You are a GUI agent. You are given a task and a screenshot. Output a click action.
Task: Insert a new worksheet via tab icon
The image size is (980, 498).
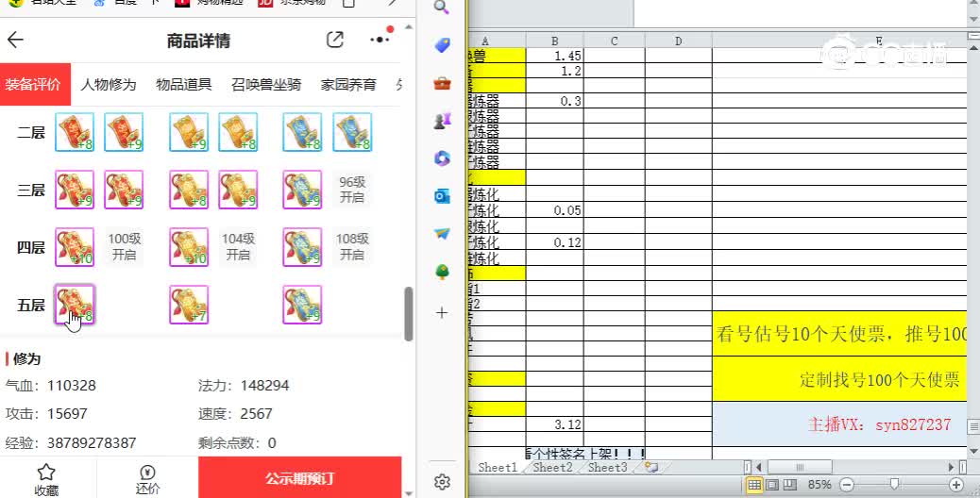point(651,467)
